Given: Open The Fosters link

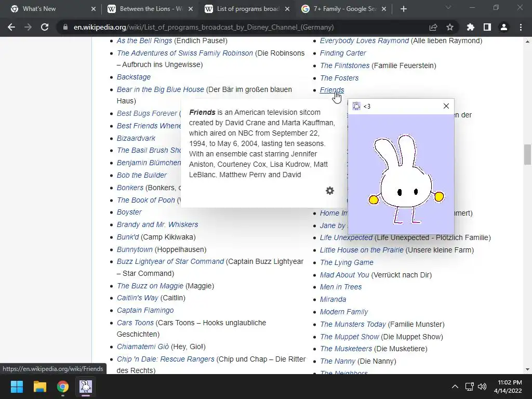Looking at the screenshot, I should tap(339, 78).
